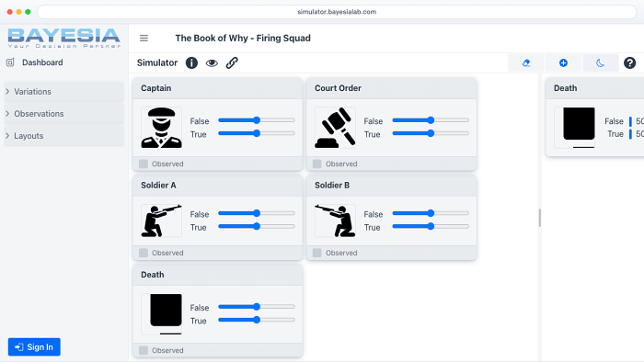Open the help question mark icon
Viewport: 644px width, 362px height.
pyautogui.click(x=629, y=62)
